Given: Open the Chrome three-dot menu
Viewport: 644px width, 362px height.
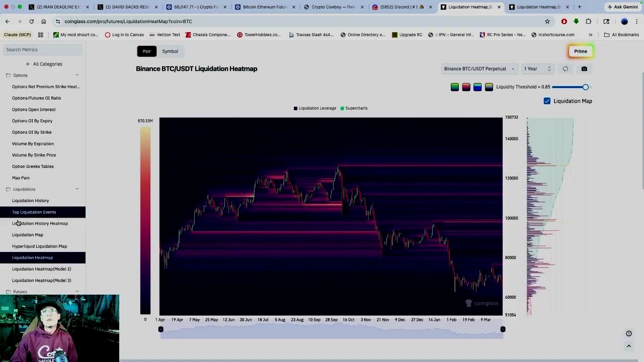Looking at the screenshot, I should point(636,22).
